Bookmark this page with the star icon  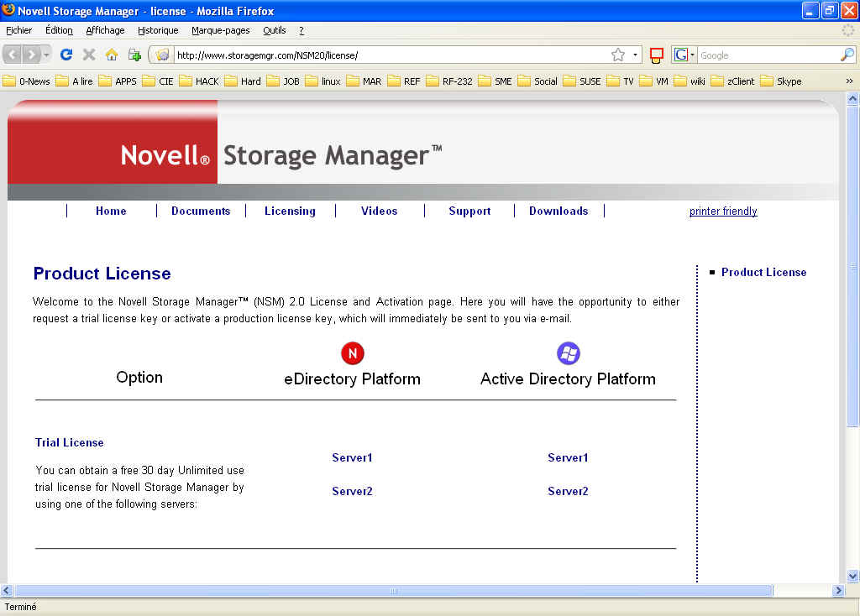click(x=618, y=55)
